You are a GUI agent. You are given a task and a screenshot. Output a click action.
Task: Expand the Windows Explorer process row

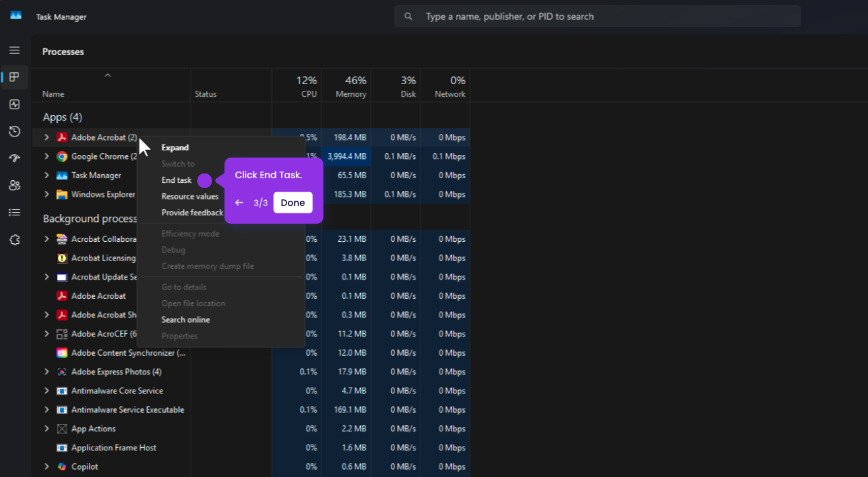[46, 195]
